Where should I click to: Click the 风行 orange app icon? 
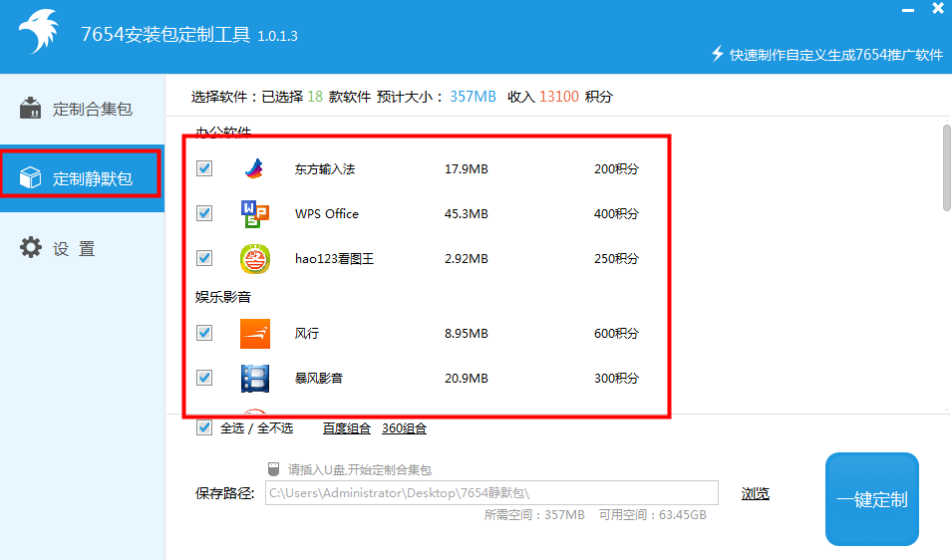pyautogui.click(x=255, y=333)
